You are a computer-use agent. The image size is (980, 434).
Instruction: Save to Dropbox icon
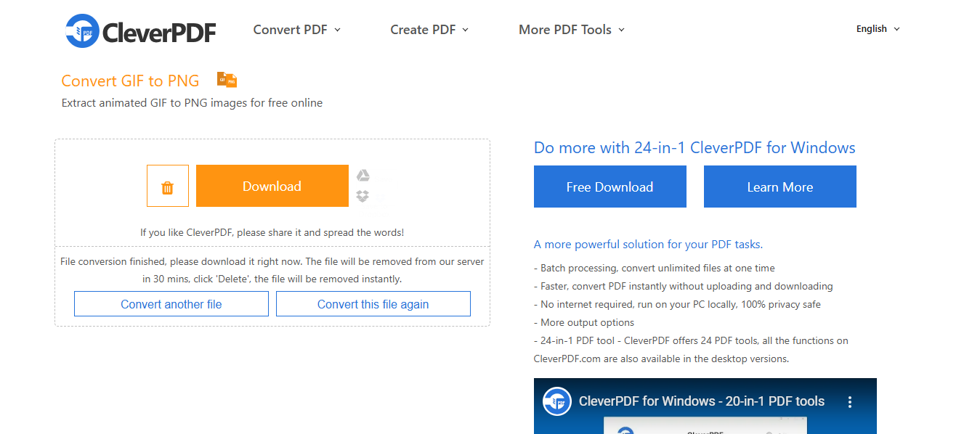coord(363,196)
